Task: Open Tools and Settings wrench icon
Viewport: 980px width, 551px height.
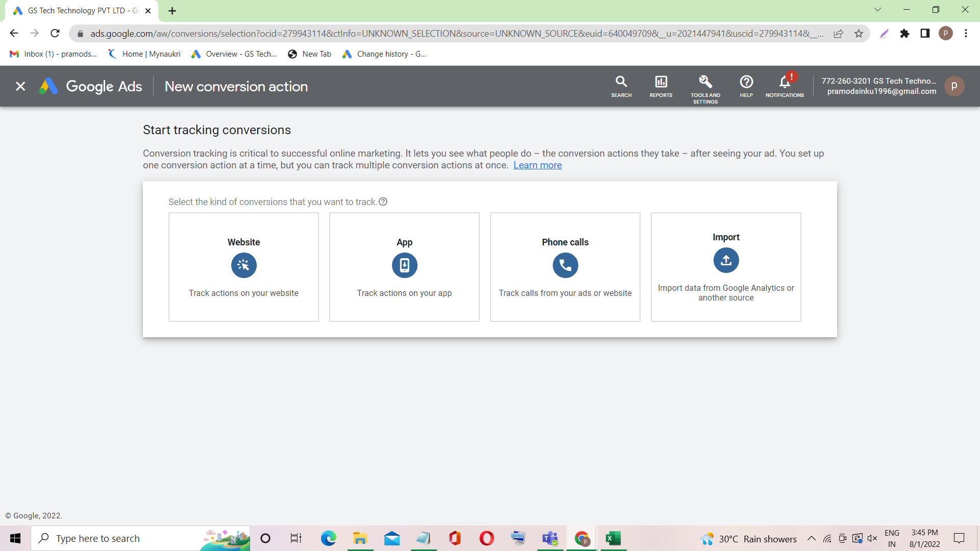Action: tap(705, 87)
